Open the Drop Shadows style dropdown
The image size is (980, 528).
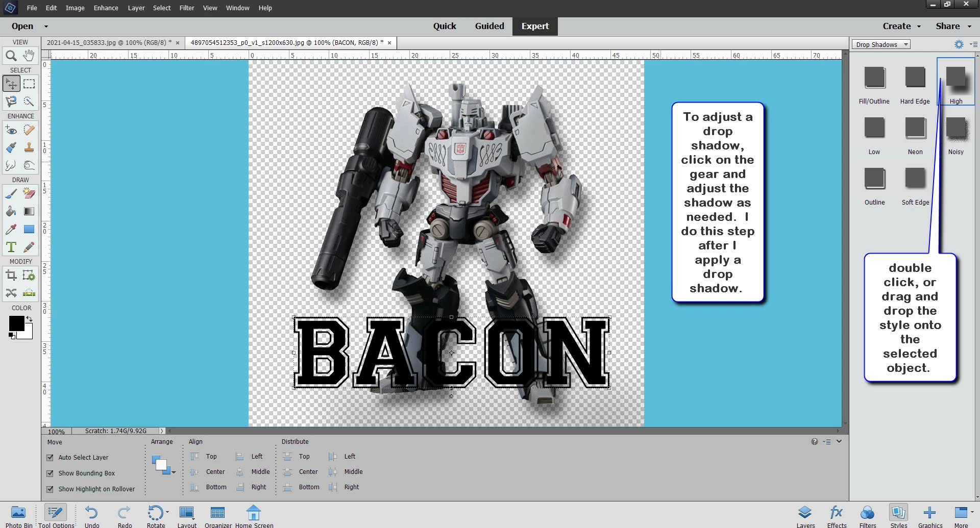(881, 44)
